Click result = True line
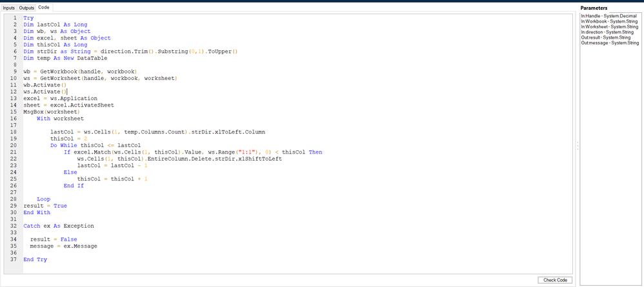 [45, 206]
